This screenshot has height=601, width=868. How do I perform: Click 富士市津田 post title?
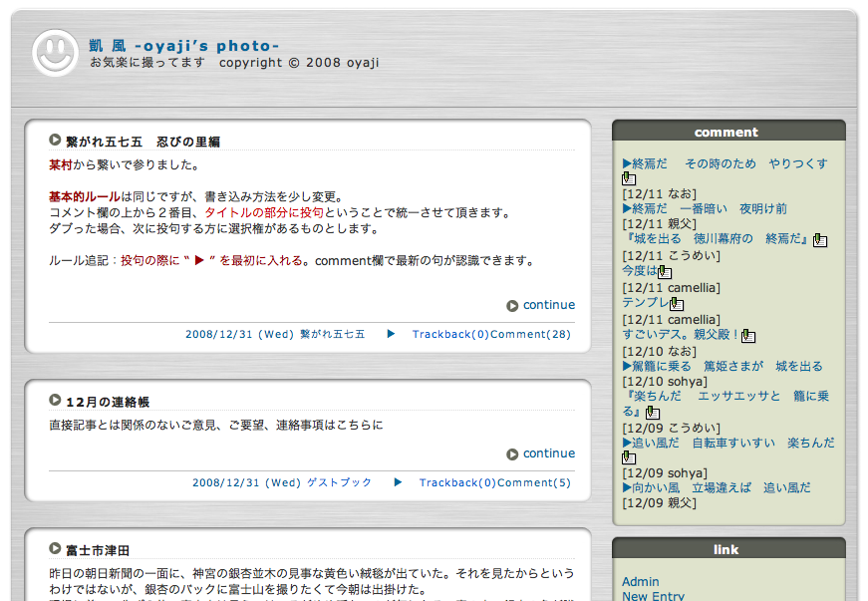pos(98,550)
